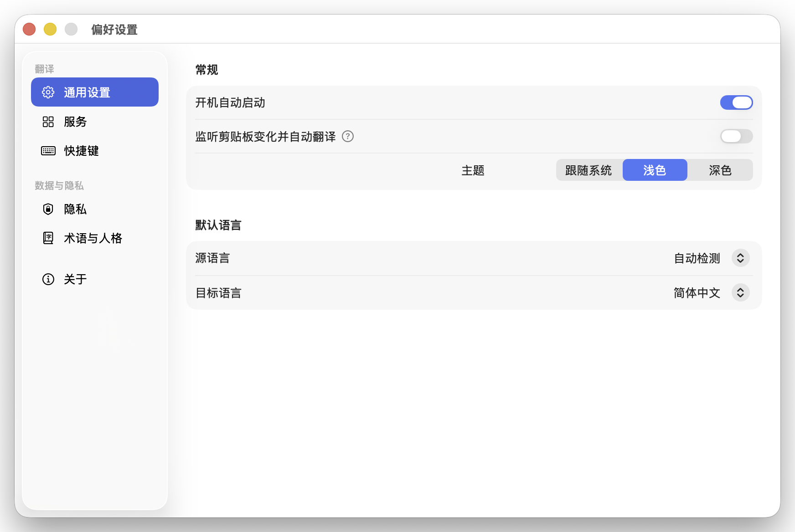The width and height of the screenshot is (795, 532).
Task: Select the 深色 theme option
Action: 720,170
